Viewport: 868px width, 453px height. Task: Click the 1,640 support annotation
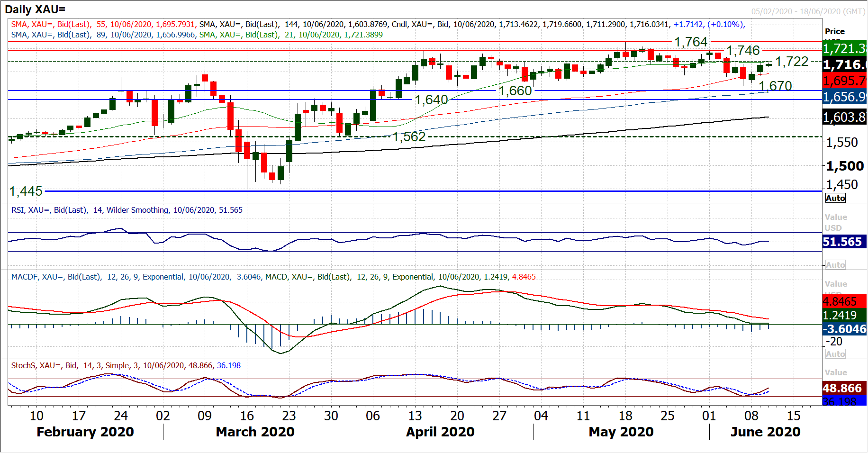431,100
